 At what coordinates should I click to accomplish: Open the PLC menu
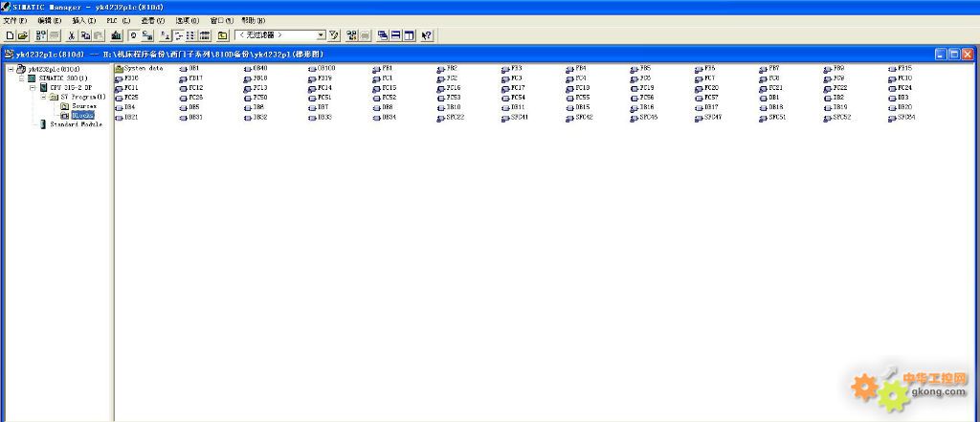coord(118,21)
